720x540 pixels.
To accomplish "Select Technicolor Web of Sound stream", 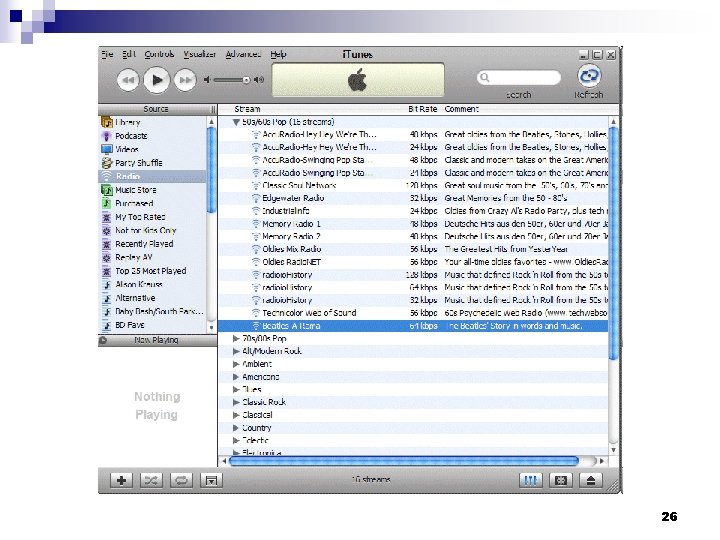I will 413,313.
